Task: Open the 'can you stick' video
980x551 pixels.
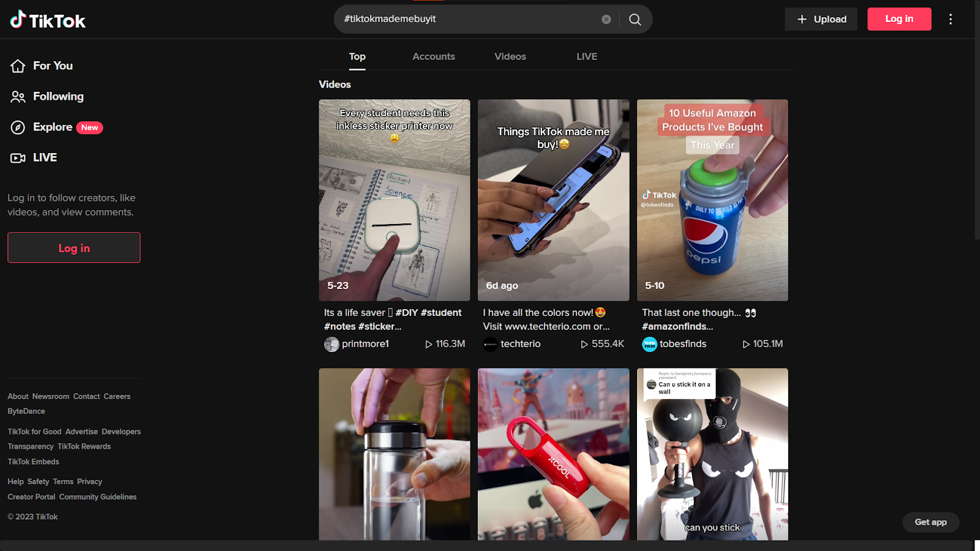Action: (712, 454)
